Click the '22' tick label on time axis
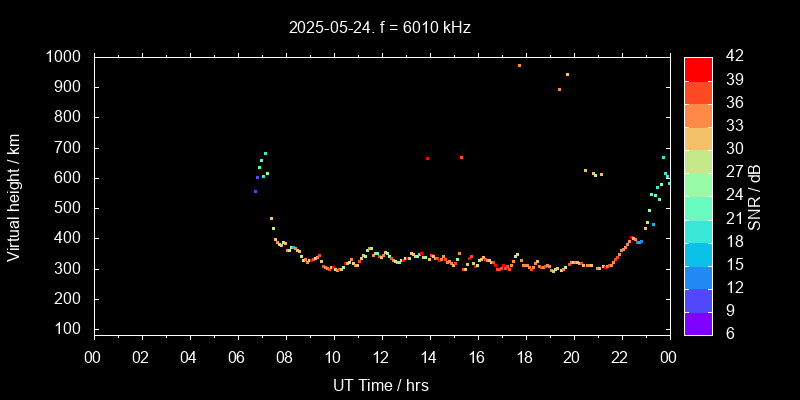This screenshot has width=800, height=400. (x=620, y=356)
